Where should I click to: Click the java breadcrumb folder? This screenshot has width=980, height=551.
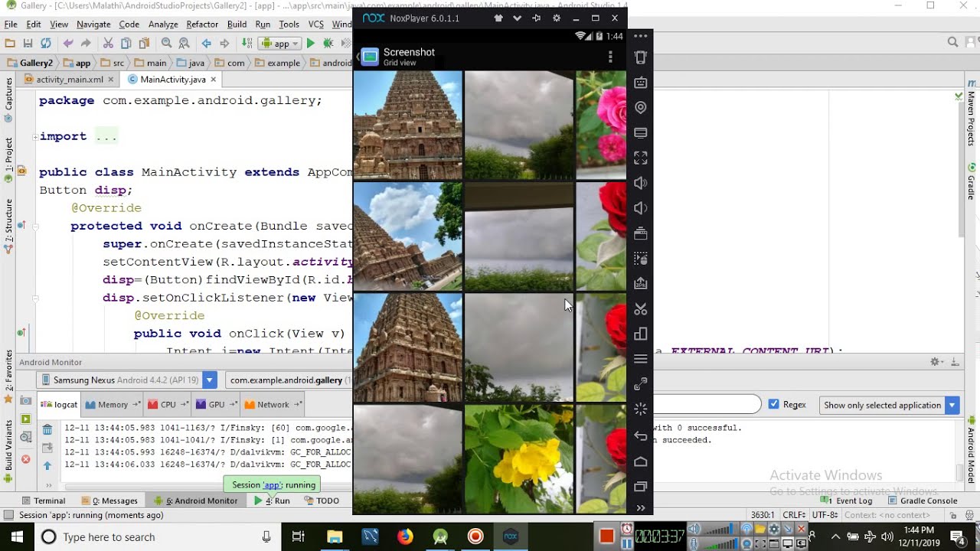coord(190,64)
